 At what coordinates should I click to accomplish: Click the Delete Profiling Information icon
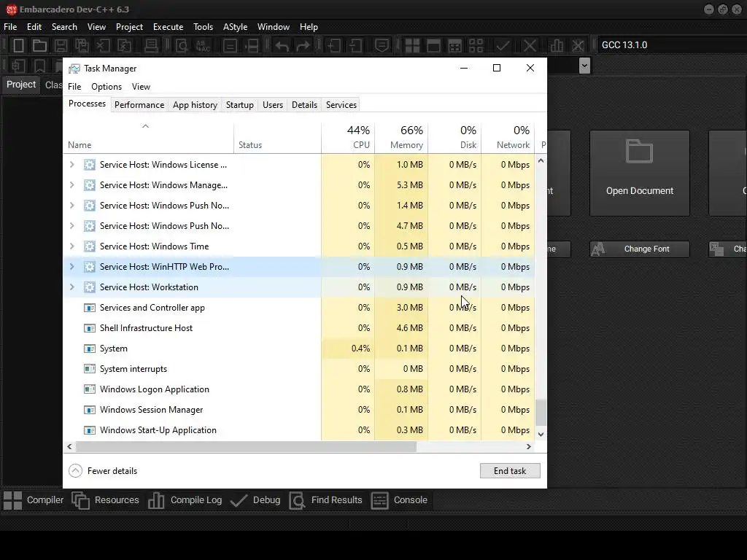[x=578, y=46]
